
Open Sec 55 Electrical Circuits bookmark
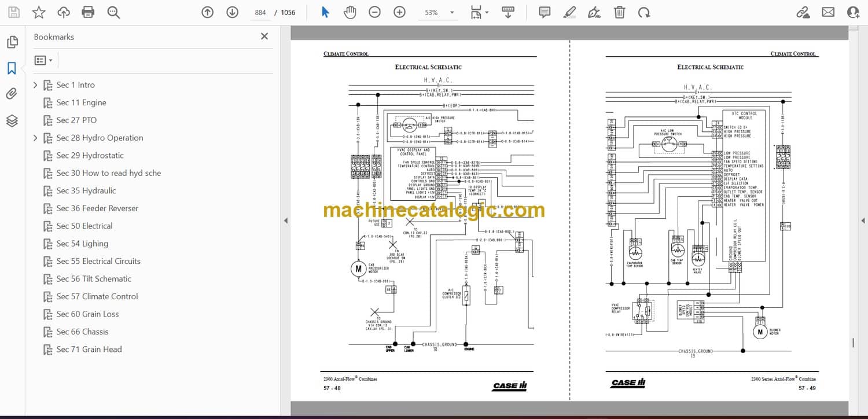(98, 262)
